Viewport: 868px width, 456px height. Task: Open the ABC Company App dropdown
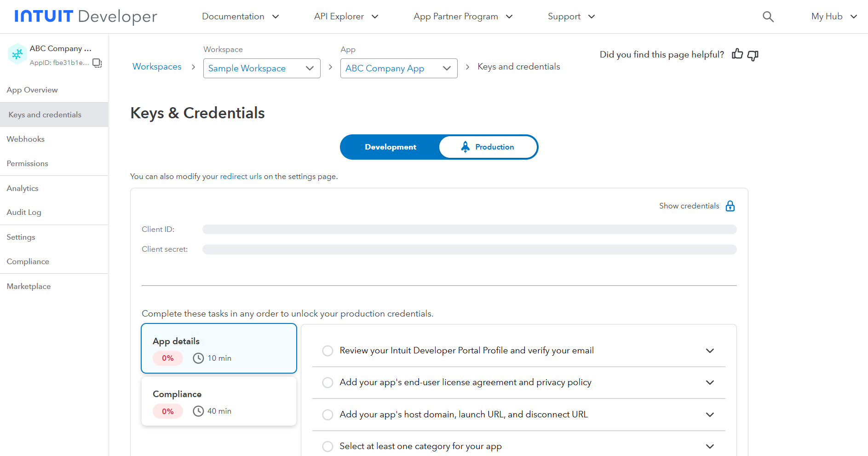tap(398, 69)
